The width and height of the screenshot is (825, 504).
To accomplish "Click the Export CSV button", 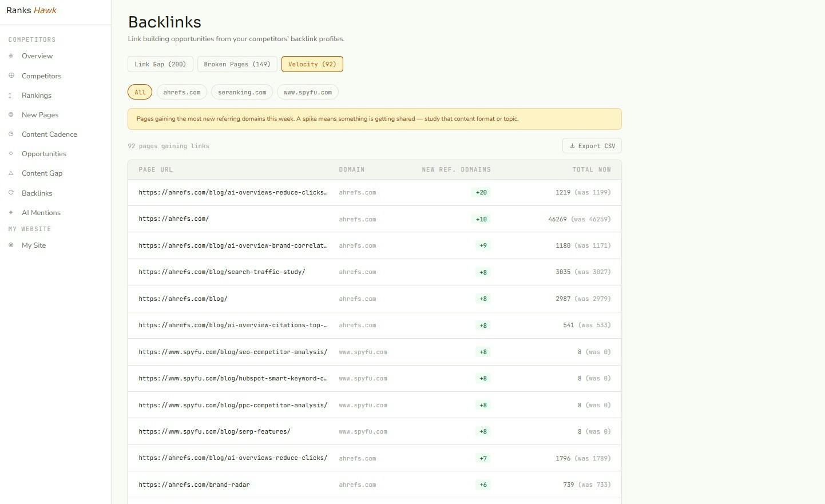I will [x=592, y=146].
